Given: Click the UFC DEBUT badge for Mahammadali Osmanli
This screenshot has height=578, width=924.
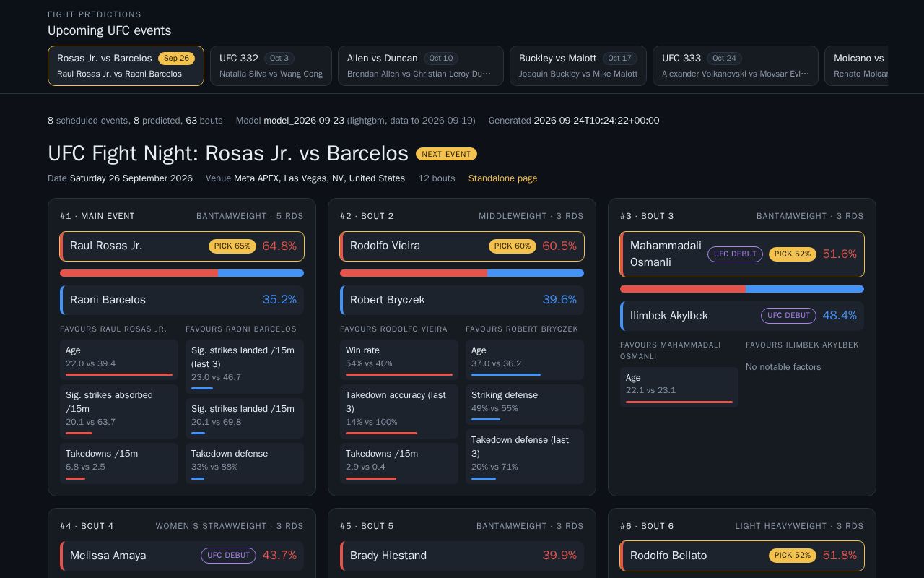Looking at the screenshot, I should (x=735, y=254).
